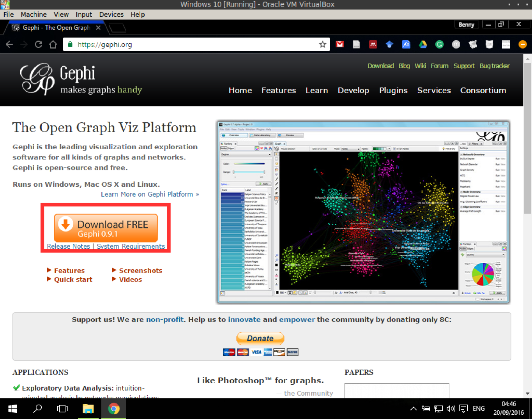Go to the Services navigation item
The image size is (532, 419).
[x=434, y=90]
